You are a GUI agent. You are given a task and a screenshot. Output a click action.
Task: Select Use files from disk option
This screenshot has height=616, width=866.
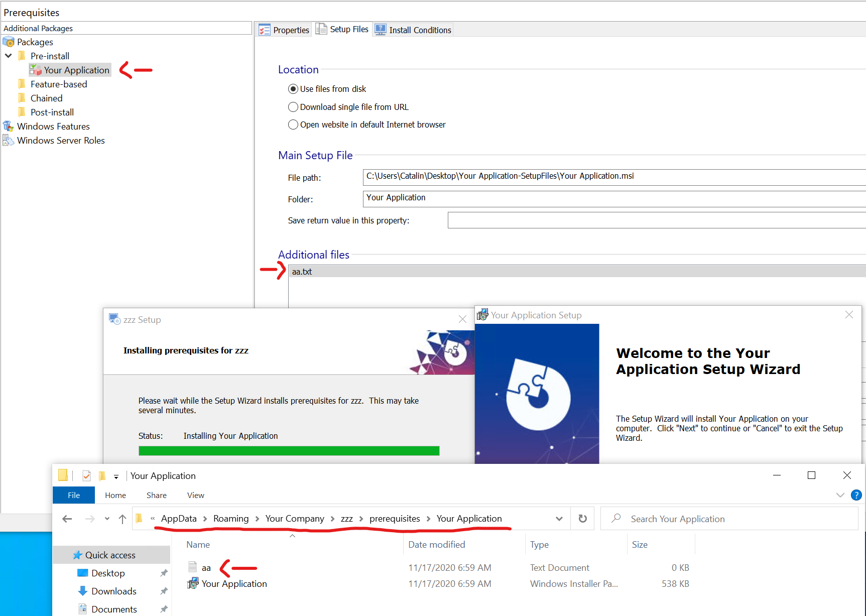293,89
